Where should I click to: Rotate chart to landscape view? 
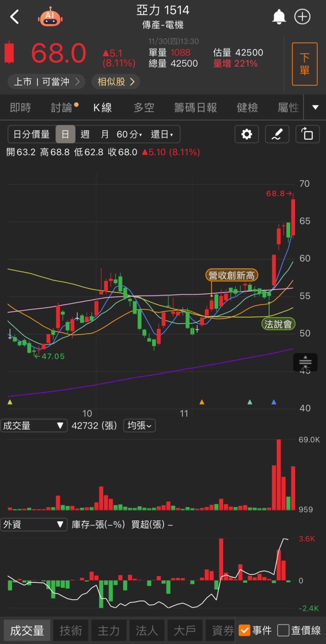(x=307, y=134)
